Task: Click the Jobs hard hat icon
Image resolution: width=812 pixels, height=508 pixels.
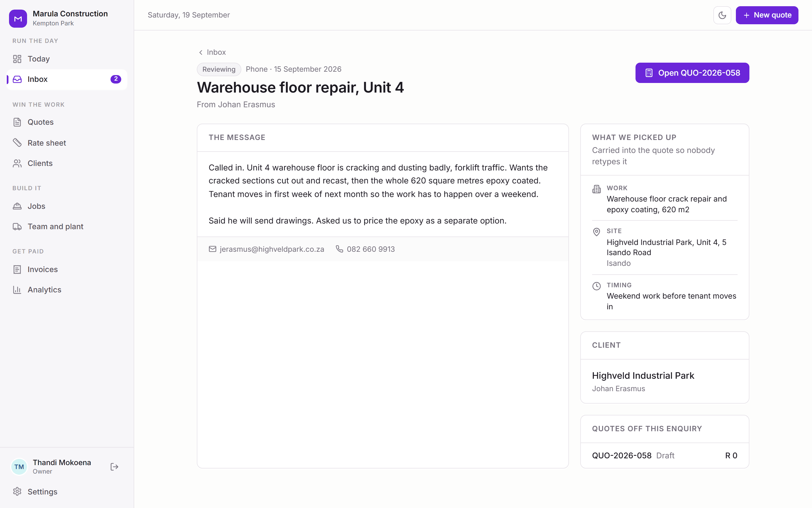Action: pyautogui.click(x=17, y=206)
